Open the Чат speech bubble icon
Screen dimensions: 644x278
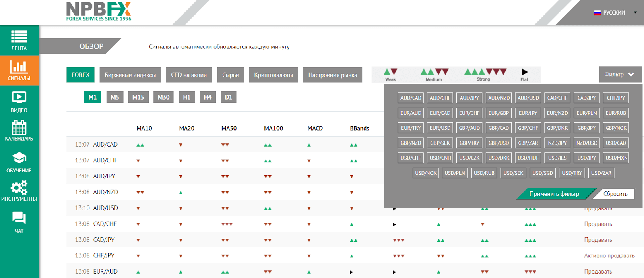click(19, 218)
